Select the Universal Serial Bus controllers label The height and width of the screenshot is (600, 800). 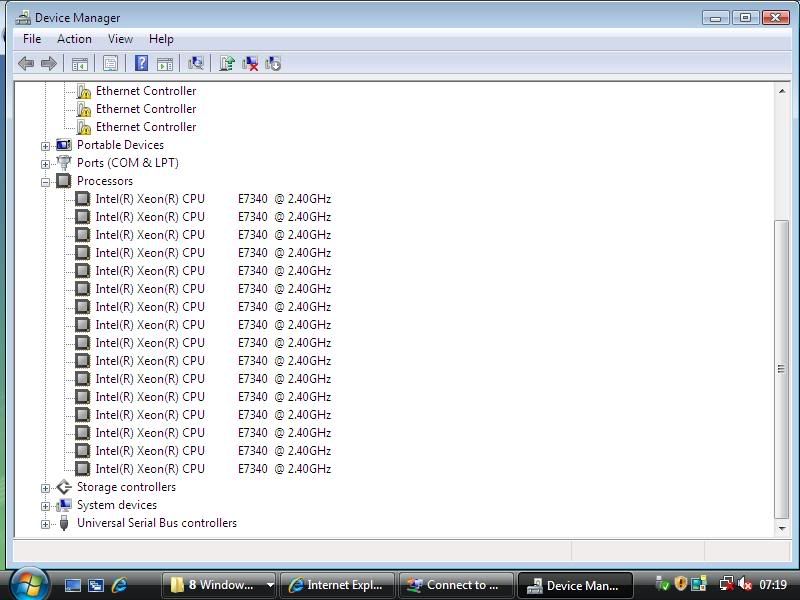(157, 523)
